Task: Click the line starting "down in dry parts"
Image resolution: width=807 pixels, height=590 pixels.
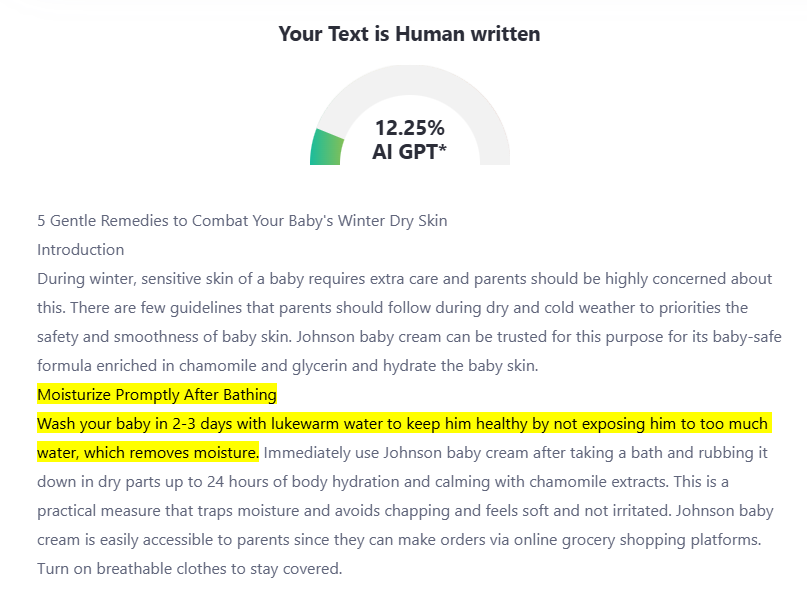Action: click(400, 481)
